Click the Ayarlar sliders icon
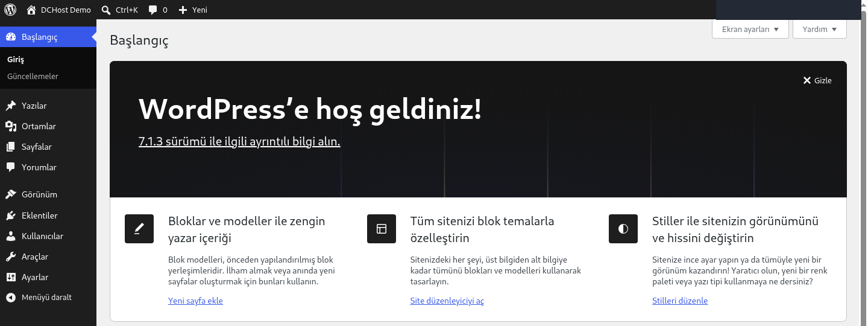The width and height of the screenshot is (868, 326). 11,277
